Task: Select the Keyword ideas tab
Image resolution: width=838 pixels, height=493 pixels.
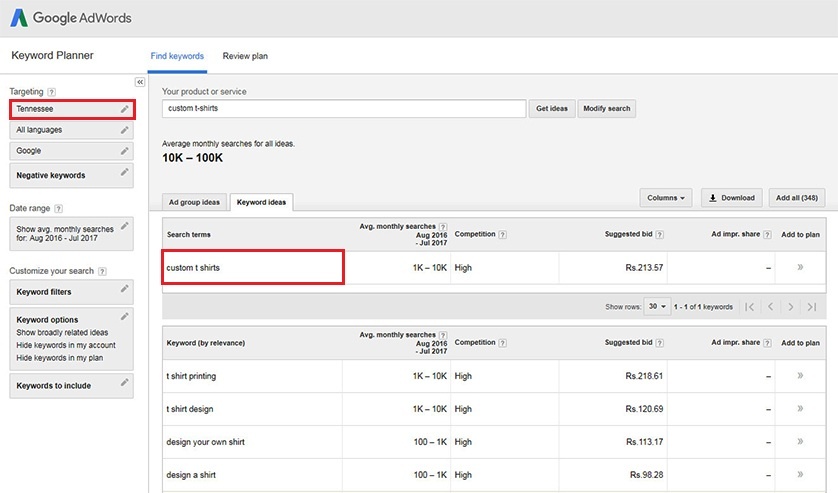Action: pyautogui.click(x=261, y=202)
